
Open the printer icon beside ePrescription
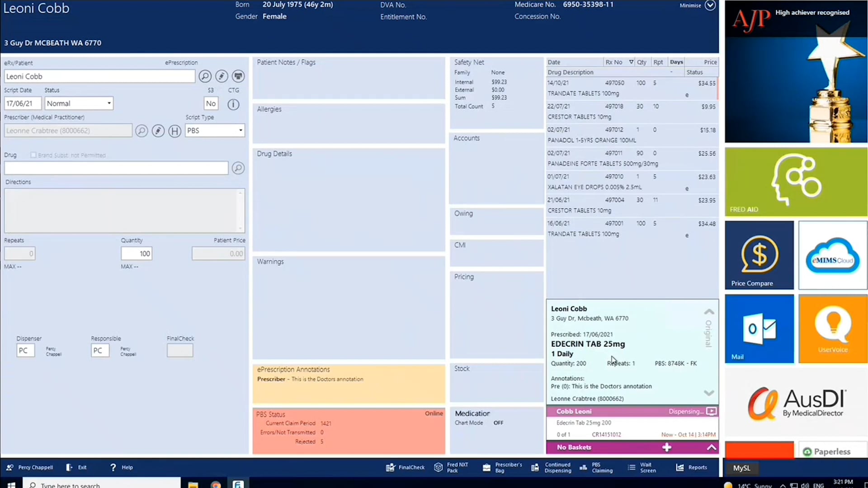tap(238, 76)
